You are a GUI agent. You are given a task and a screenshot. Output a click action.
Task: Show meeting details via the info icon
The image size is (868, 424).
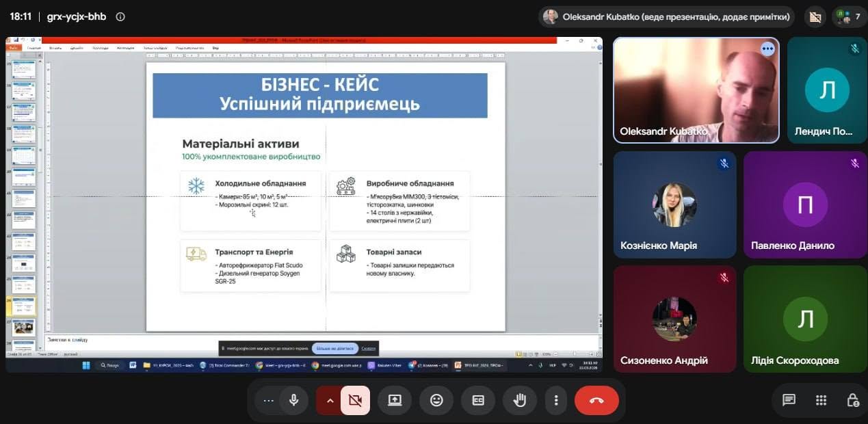click(x=120, y=16)
